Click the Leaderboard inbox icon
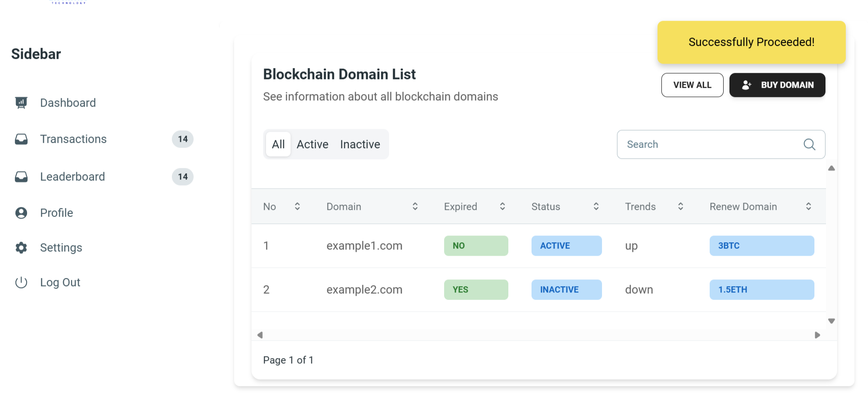Image resolution: width=868 pixels, height=417 pixels. (x=21, y=177)
